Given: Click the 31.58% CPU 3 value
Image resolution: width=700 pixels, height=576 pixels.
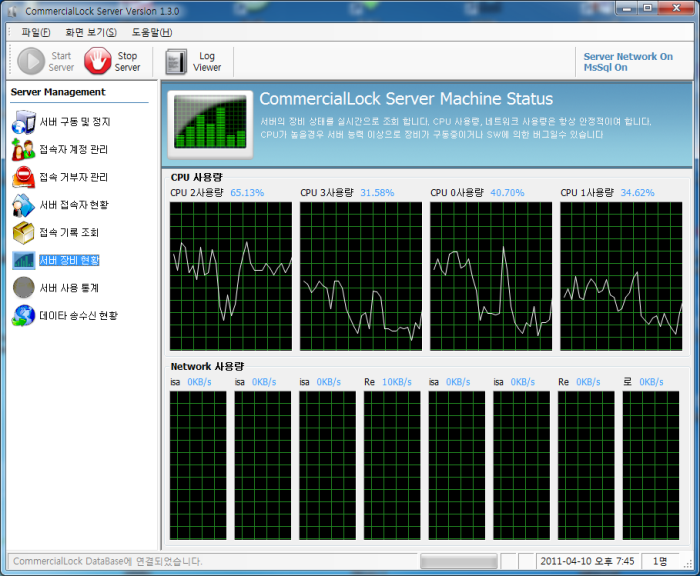Looking at the screenshot, I should point(377,193).
